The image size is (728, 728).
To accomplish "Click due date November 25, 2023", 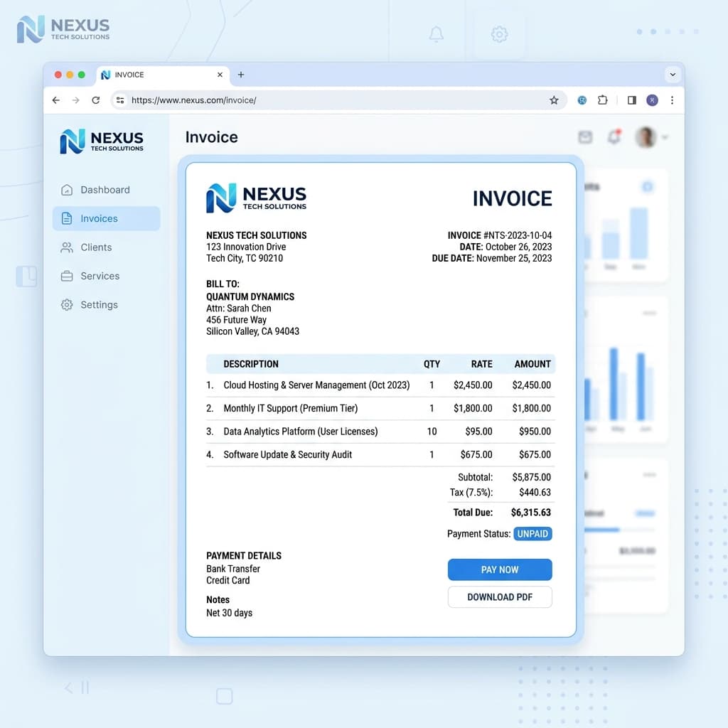I will point(514,259).
